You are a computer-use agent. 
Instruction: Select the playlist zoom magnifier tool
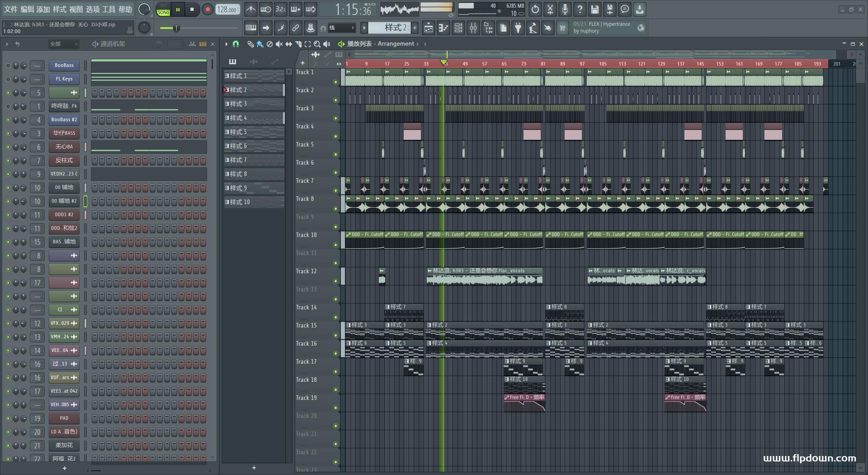pos(317,44)
